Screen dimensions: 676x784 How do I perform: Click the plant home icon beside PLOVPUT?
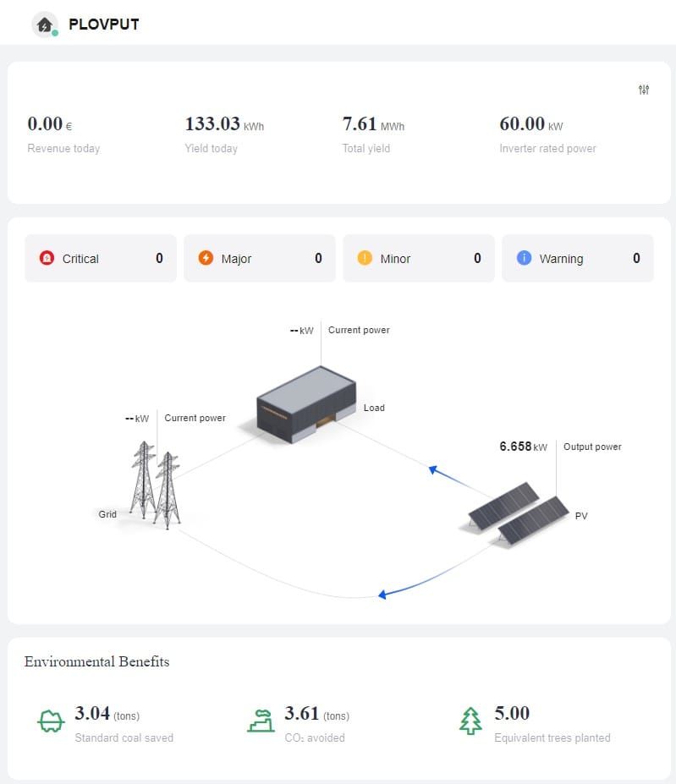point(45,25)
